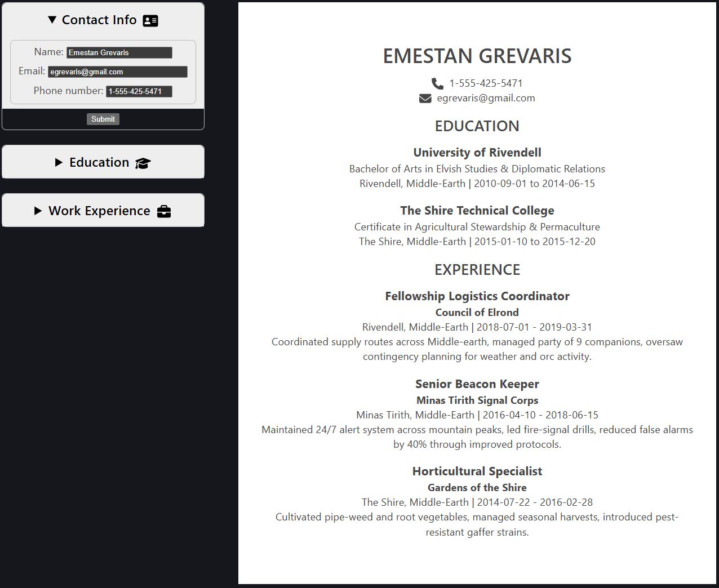This screenshot has width=719, height=588.
Task: Click the Horticultural Specialist job title
Action: pyautogui.click(x=477, y=471)
